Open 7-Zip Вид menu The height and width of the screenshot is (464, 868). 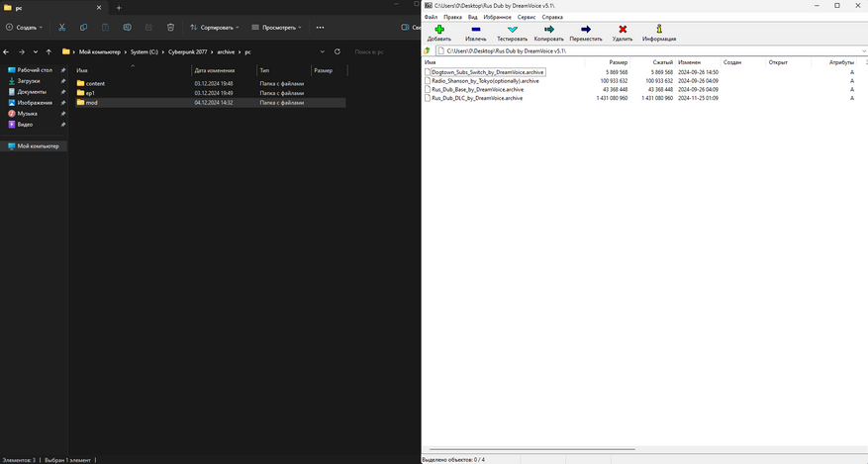click(x=473, y=17)
